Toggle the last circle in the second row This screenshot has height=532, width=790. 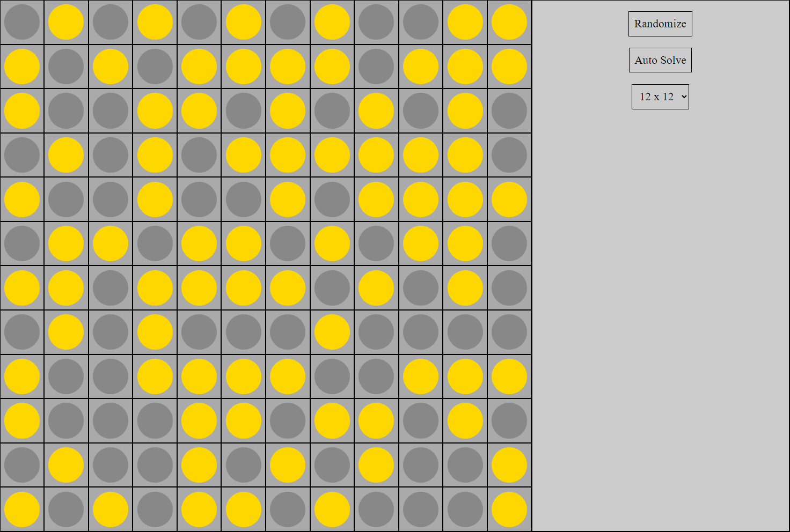[508, 66]
